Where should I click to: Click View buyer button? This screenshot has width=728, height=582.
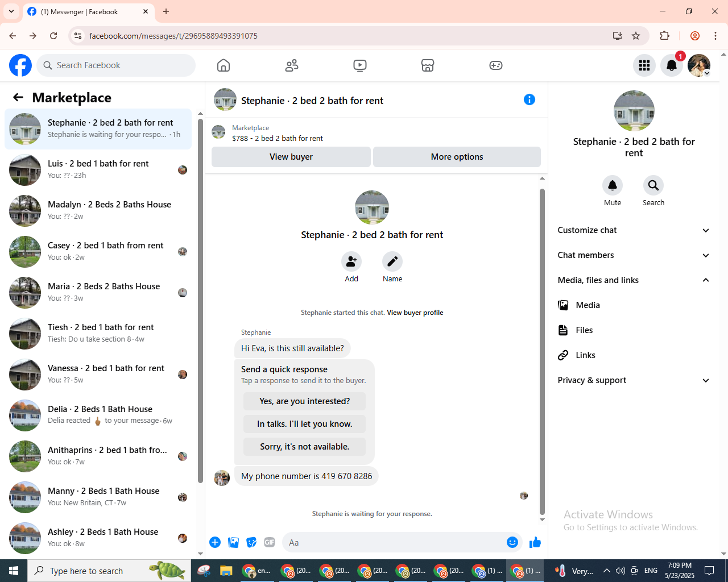pos(291,157)
